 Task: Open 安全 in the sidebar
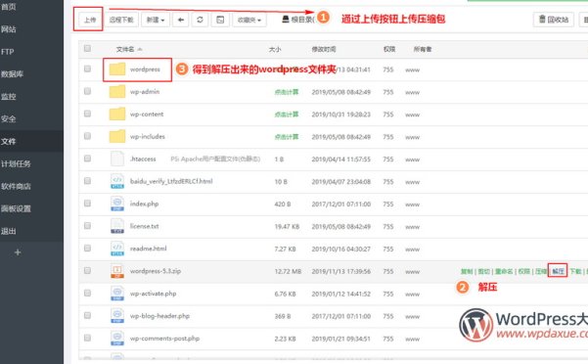coord(9,118)
